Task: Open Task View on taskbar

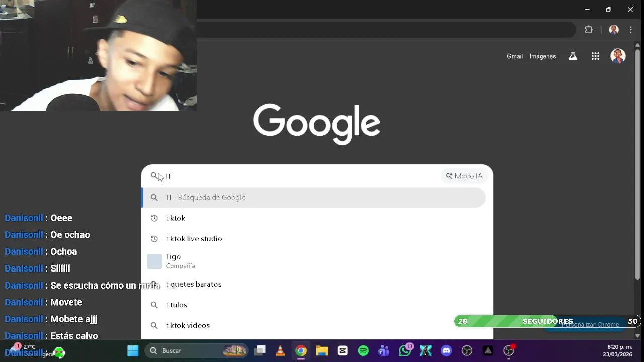Action: [260, 351]
